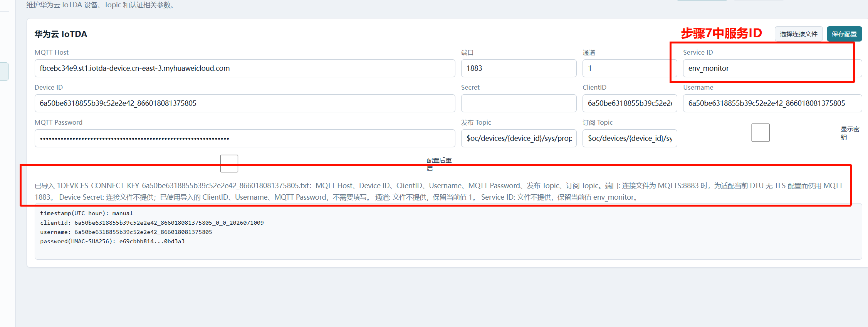
Task: Click the 'Service ID' field label
Action: [698, 52]
